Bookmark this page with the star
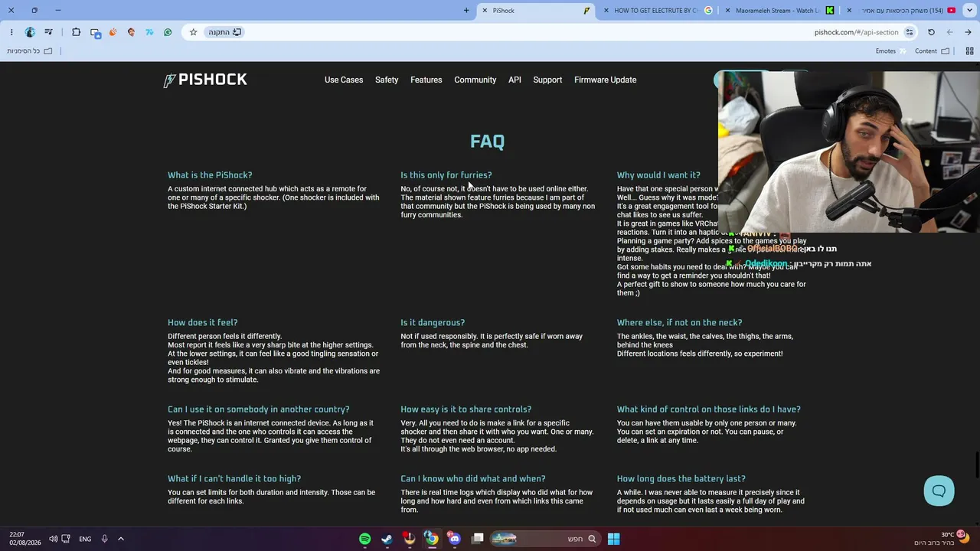Screen dimensions: 980x551 (x=193, y=32)
